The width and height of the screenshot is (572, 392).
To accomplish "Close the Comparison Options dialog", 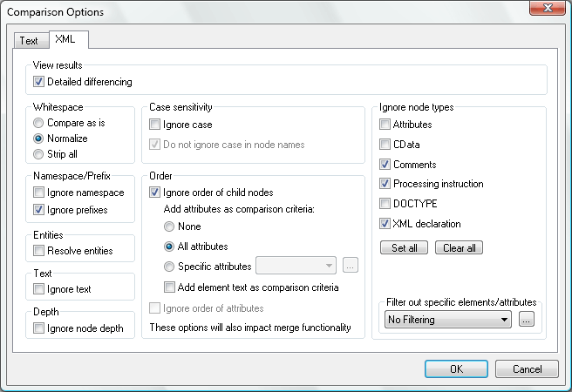I will [547, 10].
